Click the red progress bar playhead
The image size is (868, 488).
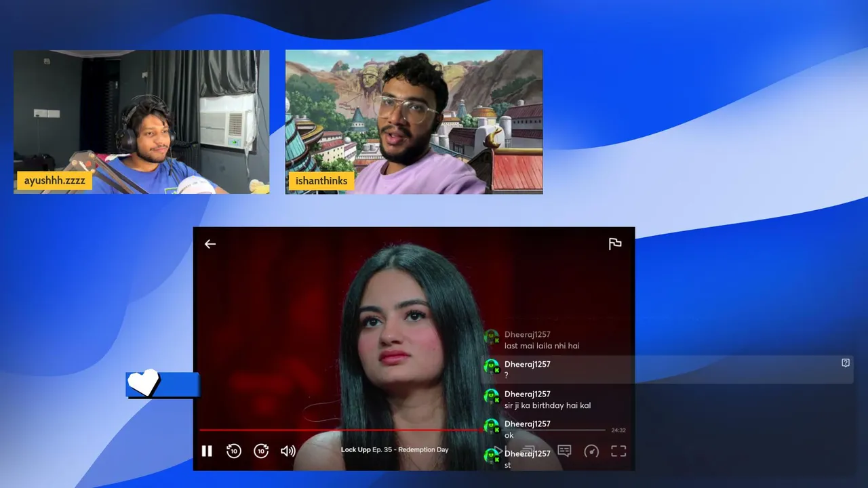482,430
